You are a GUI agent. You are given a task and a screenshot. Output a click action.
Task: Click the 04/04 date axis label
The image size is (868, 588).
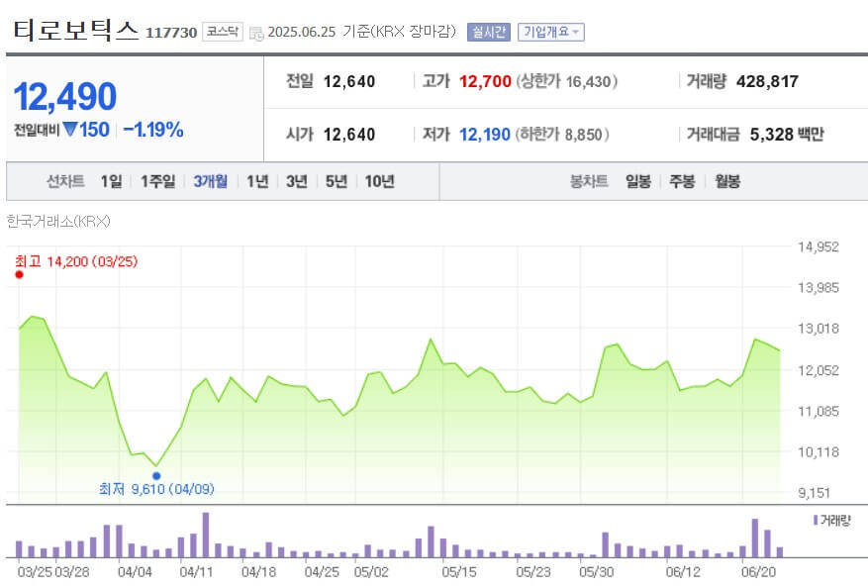click(x=135, y=572)
